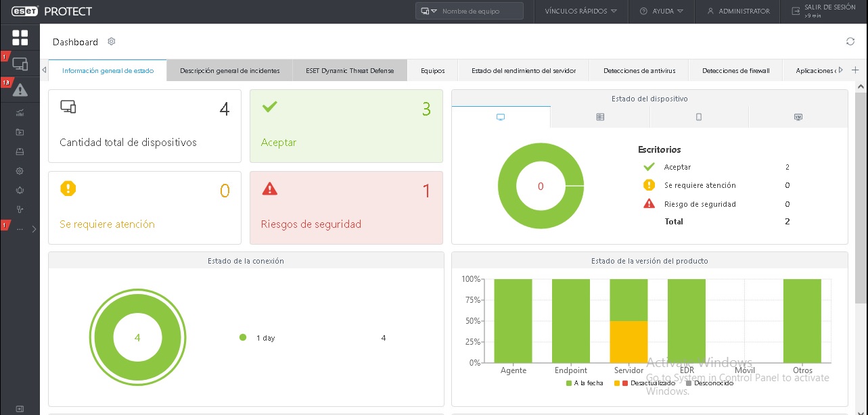Open dashboard settings via gear beside Dashboard title
The width and height of the screenshot is (868, 415).
click(x=111, y=41)
